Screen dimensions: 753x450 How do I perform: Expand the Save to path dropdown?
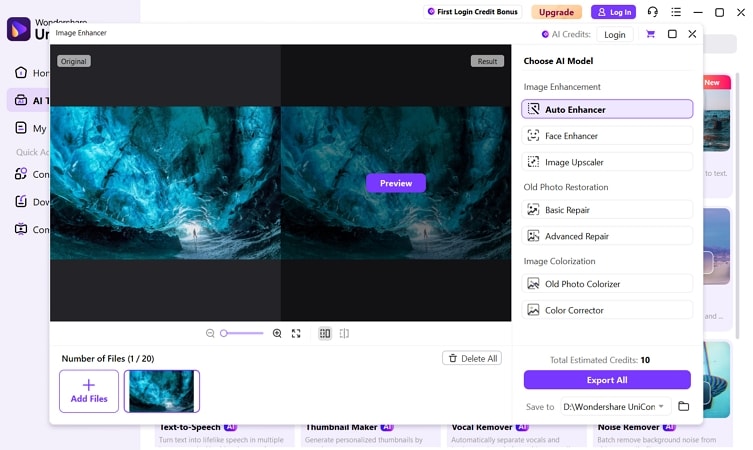pyautogui.click(x=661, y=406)
